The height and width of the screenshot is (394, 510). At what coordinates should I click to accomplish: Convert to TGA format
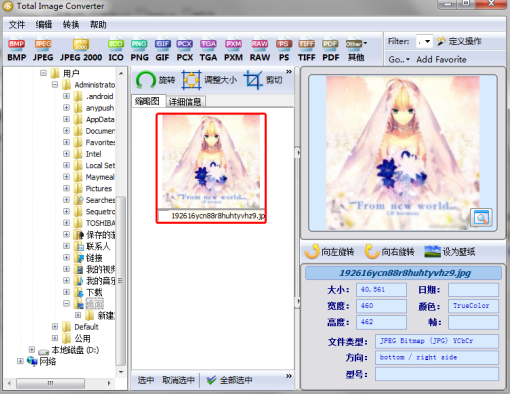tap(208, 50)
